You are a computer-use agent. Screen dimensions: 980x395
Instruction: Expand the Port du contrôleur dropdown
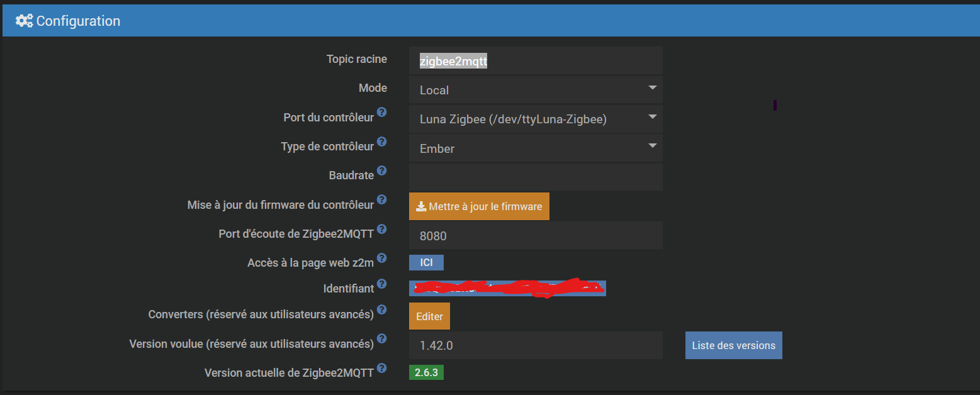(536, 119)
